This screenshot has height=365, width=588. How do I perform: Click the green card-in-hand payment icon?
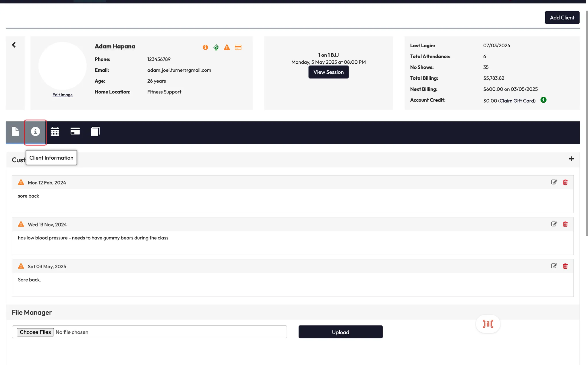pyautogui.click(x=216, y=47)
